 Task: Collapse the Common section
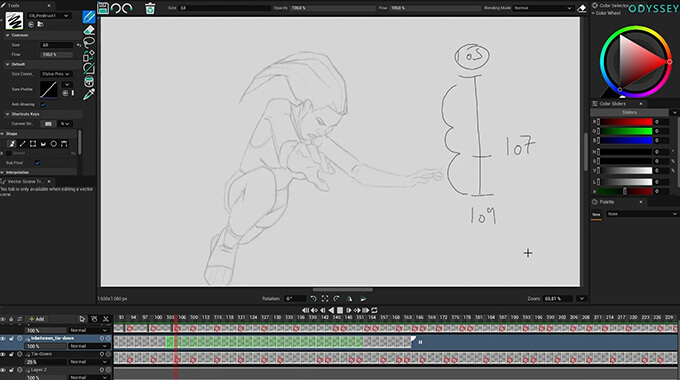pos(7,35)
